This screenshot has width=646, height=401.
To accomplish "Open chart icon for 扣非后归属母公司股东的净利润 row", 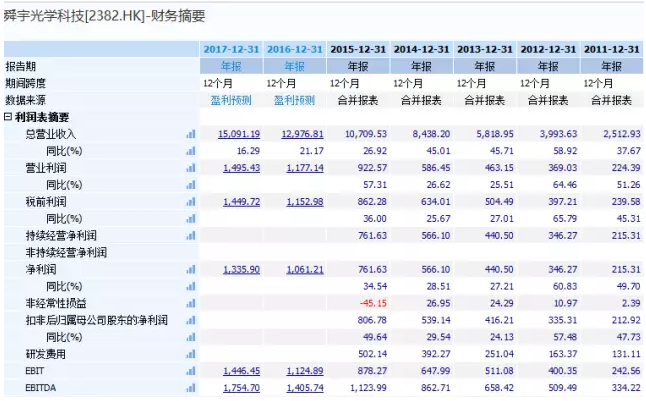I will coord(191,320).
